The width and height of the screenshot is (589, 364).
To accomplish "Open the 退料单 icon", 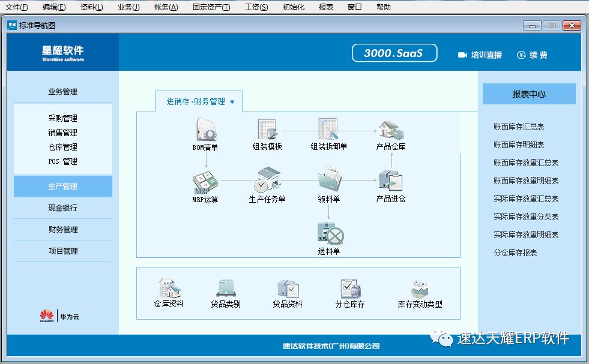I will pyautogui.click(x=329, y=234).
